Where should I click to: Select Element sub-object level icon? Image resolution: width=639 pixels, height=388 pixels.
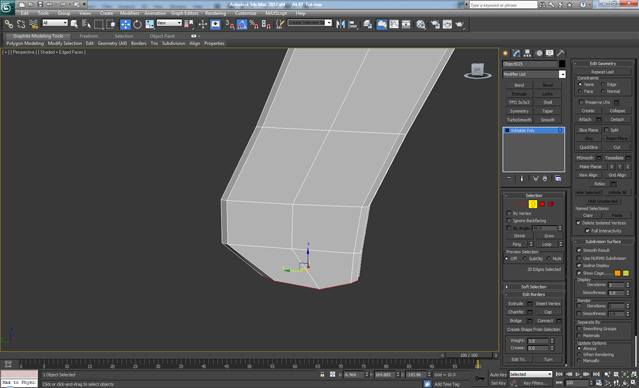click(551, 204)
